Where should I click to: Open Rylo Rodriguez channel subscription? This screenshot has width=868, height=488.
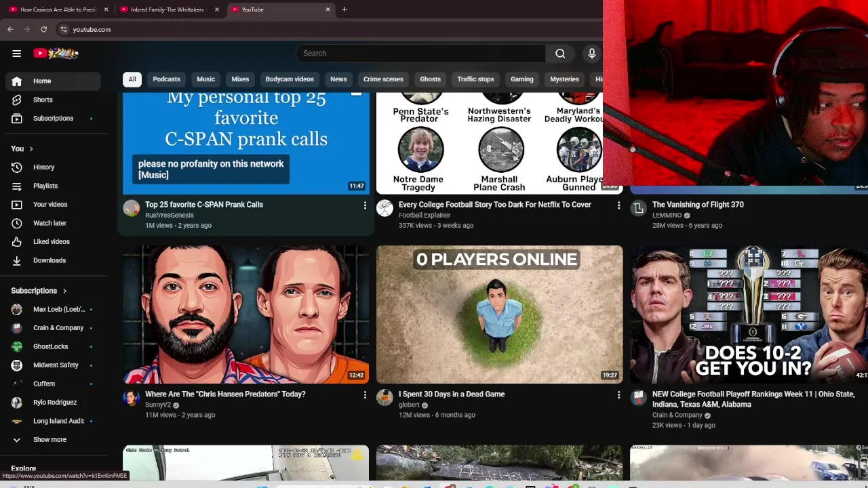click(x=53, y=402)
